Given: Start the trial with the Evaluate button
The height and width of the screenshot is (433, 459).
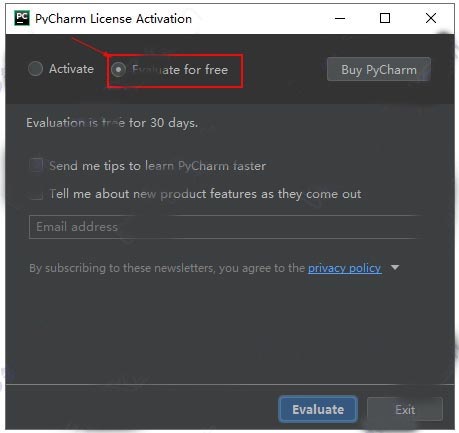Looking at the screenshot, I should 318,409.
